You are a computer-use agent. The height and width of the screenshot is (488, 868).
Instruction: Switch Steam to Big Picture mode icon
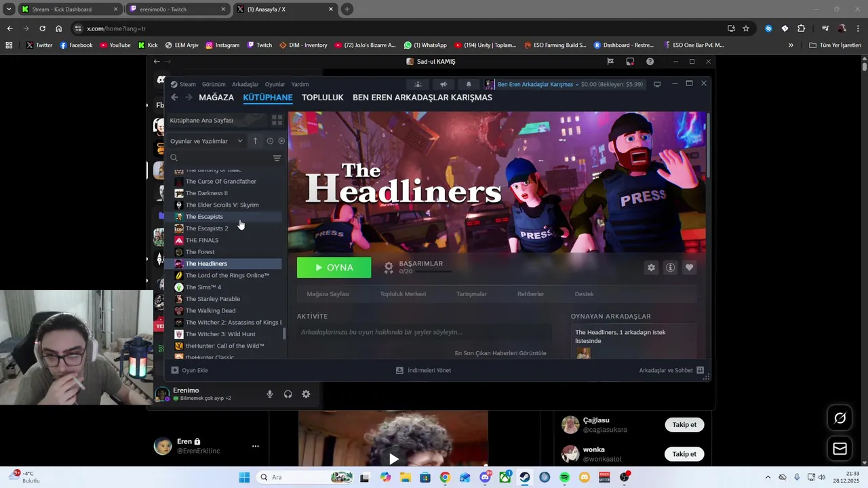[657, 84]
